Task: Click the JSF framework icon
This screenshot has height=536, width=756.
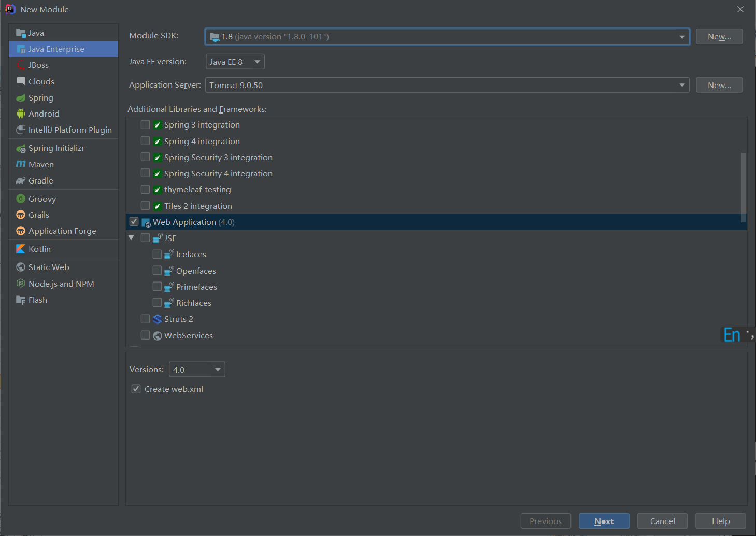Action: point(158,238)
